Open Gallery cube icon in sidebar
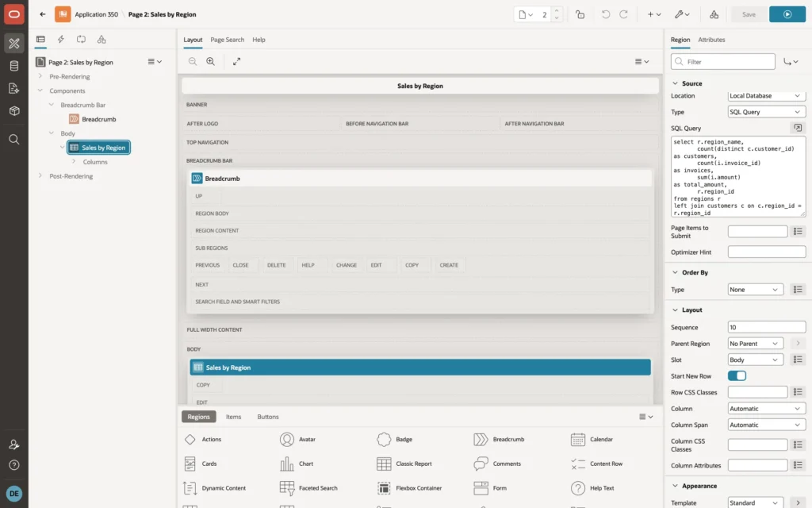The width and height of the screenshot is (812, 508). tap(14, 111)
